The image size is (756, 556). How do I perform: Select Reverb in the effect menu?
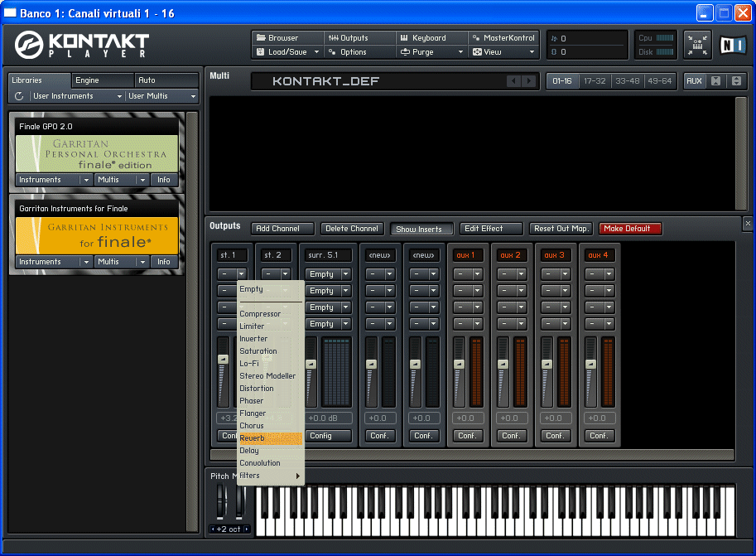coord(271,438)
